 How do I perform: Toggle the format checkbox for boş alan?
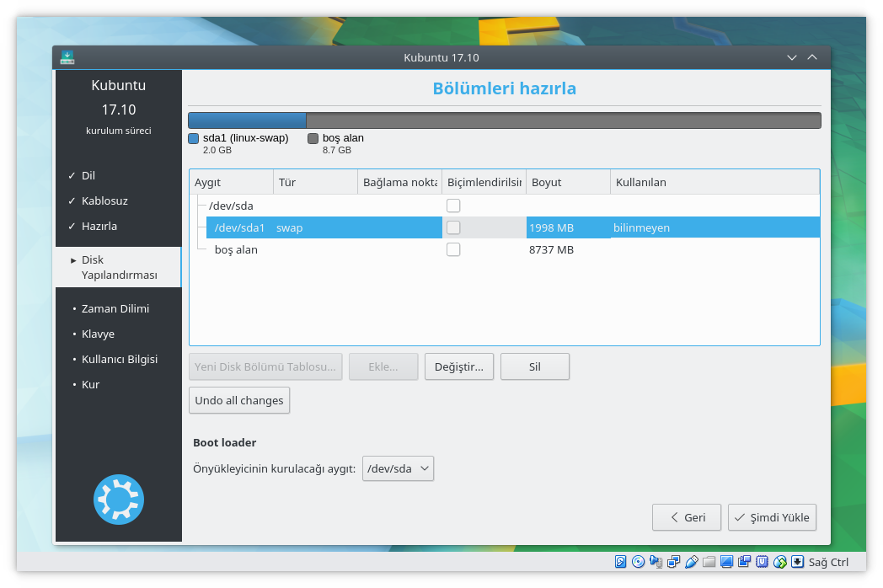(453, 249)
